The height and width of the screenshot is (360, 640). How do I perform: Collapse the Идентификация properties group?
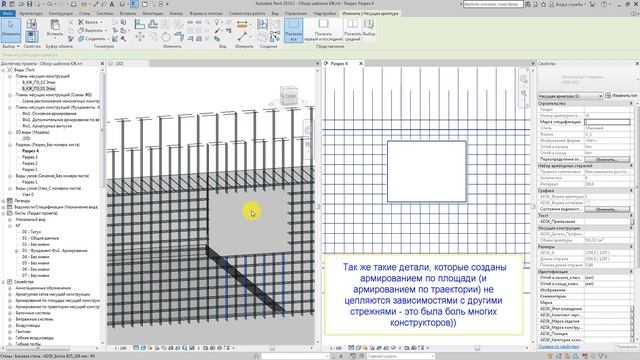[631, 271]
